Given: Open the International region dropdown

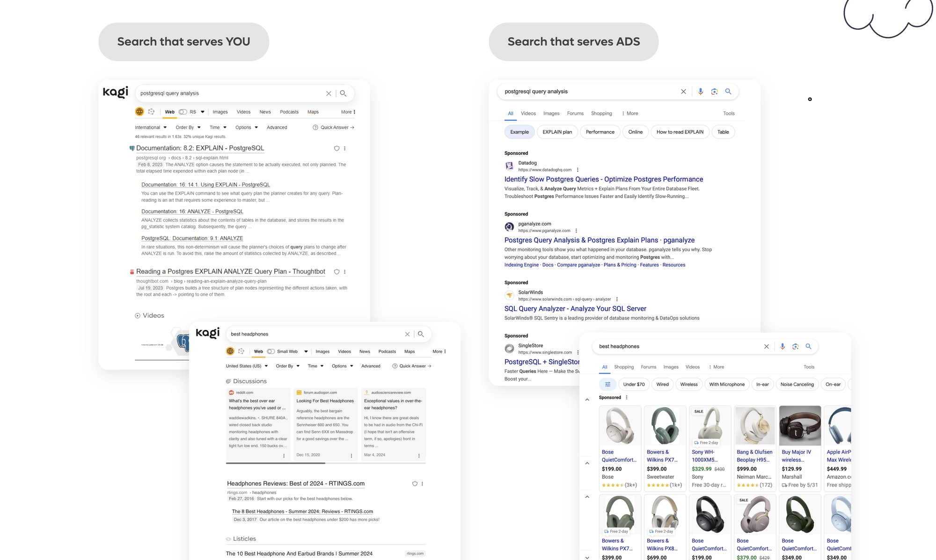Looking at the screenshot, I should click(x=151, y=127).
